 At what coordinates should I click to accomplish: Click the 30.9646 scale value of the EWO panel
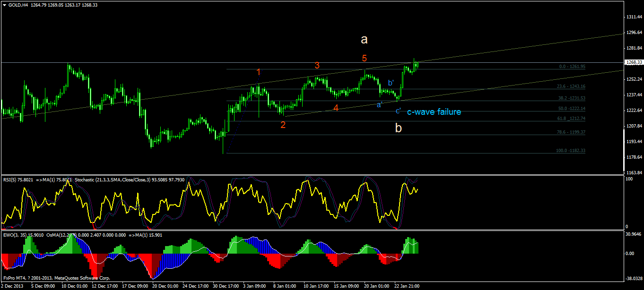(x=634, y=235)
